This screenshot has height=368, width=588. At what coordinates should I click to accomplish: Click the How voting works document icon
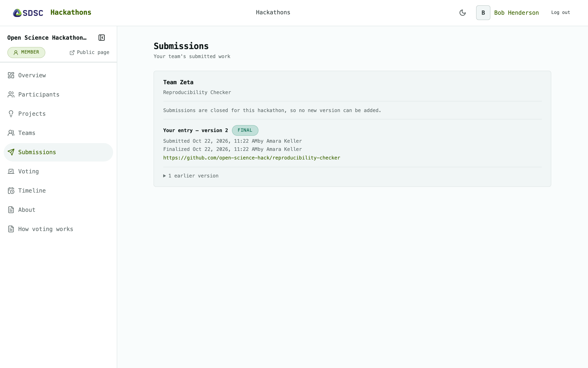pyautogui.click(x=11, y=229)
